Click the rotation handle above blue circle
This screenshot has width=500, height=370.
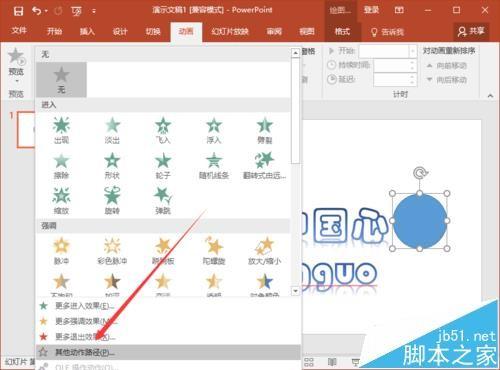[420, 173]
